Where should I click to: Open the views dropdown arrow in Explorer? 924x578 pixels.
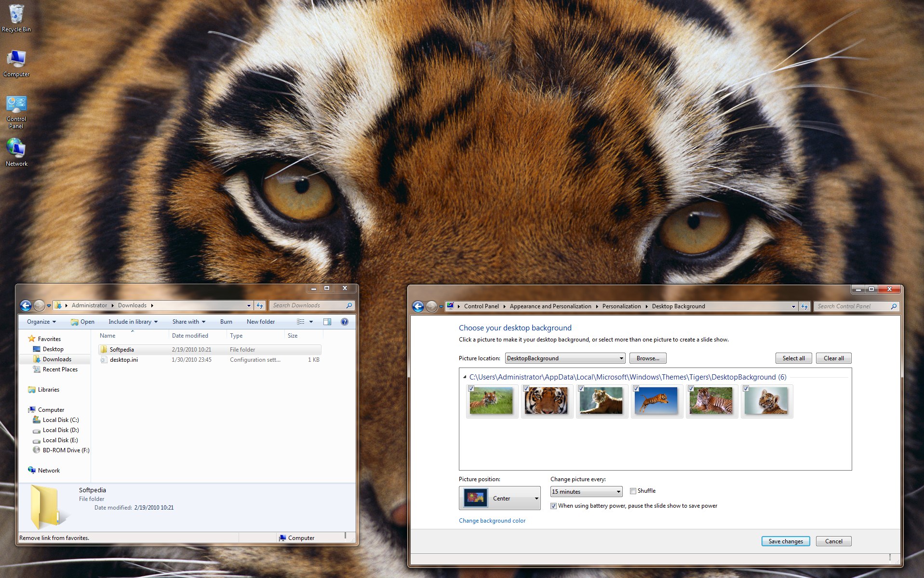pos(311,322)
